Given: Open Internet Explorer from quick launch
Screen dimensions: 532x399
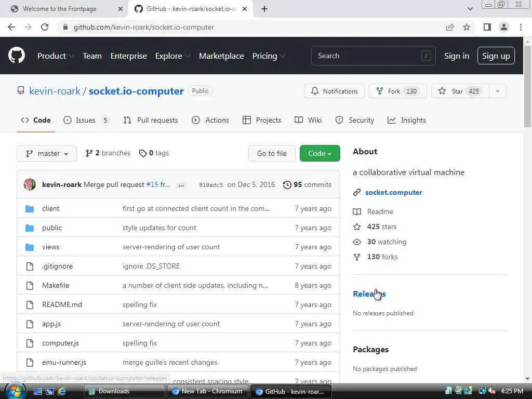Looking at the screenshot, I should 62,391.
